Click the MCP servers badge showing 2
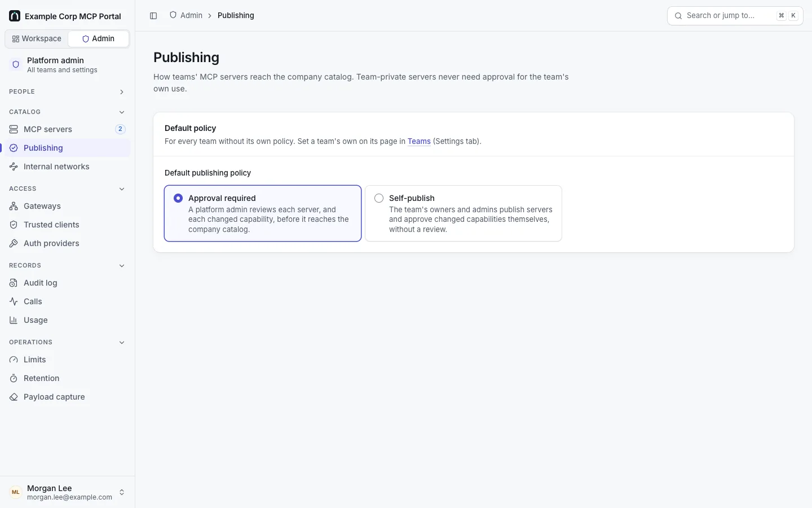Image resolution: width=812 pixels, height=508 pixels. click(120, 129)
